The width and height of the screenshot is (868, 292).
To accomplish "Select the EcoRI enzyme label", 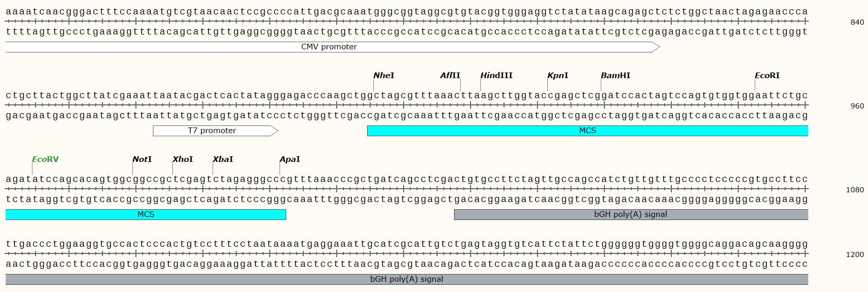I will click(767, 76).
